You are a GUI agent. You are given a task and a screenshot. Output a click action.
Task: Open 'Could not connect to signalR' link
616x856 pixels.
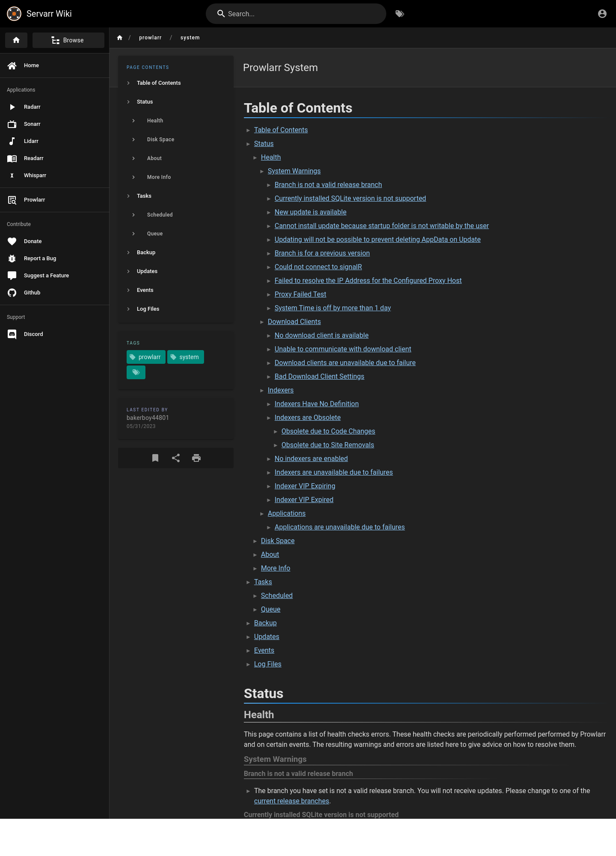[318, 267]
